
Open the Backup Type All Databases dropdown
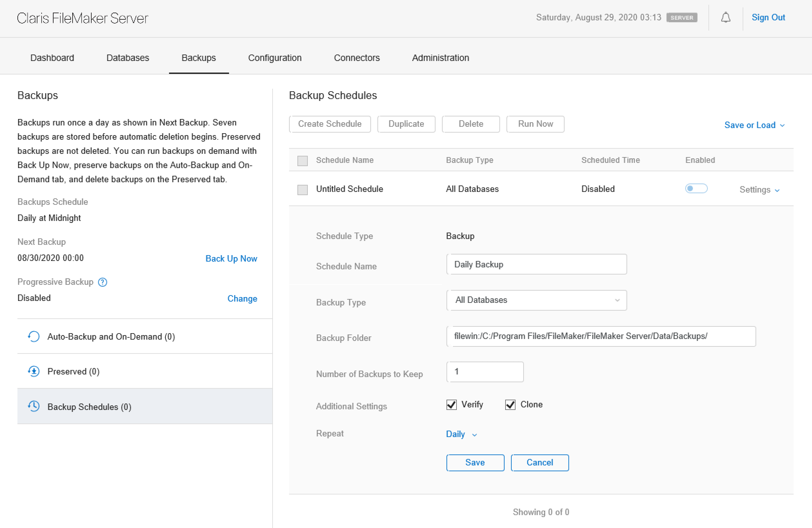(536, 300)
